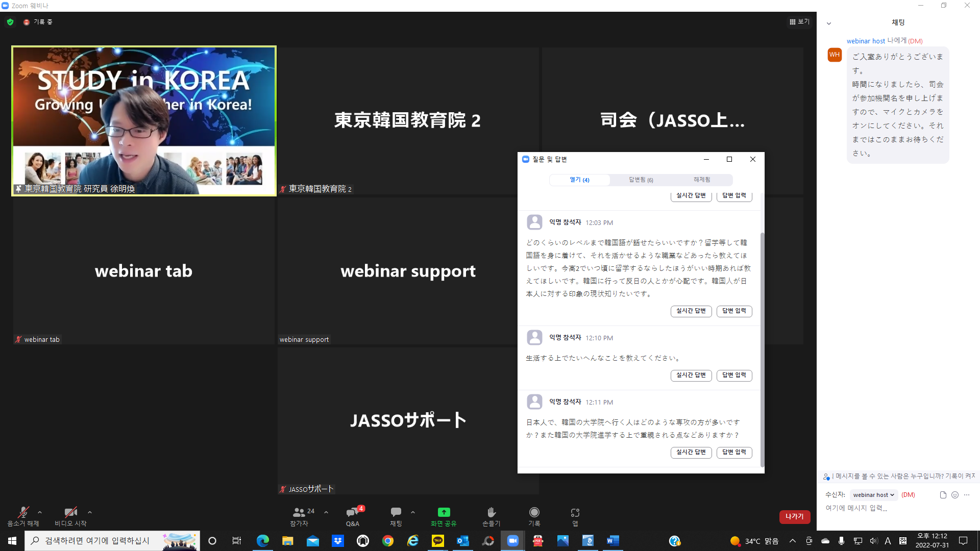Click the Zoom icon on taskbar
The image size is (980, 551).
(x=513, y=541)
